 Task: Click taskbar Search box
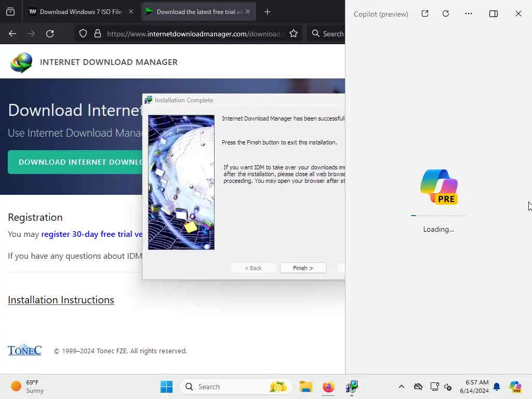[x=236, y=387]
